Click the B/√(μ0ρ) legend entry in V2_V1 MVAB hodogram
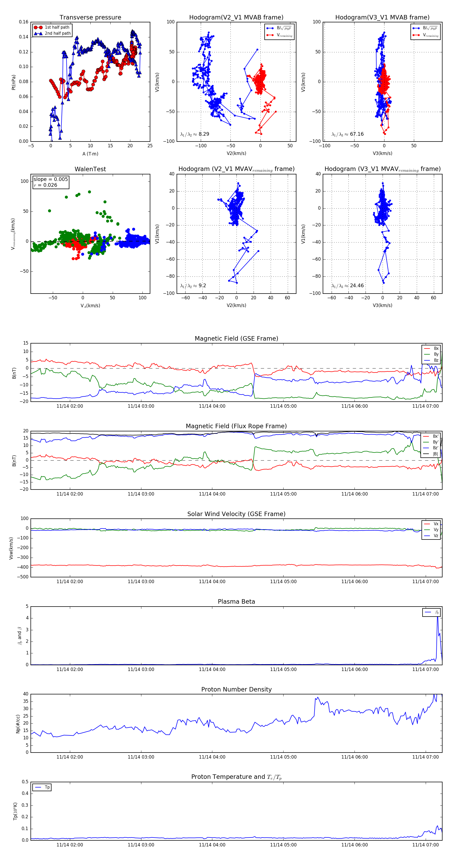Viewport: 473px width, 868px height. pyautogui.click(x=279, y=28)
